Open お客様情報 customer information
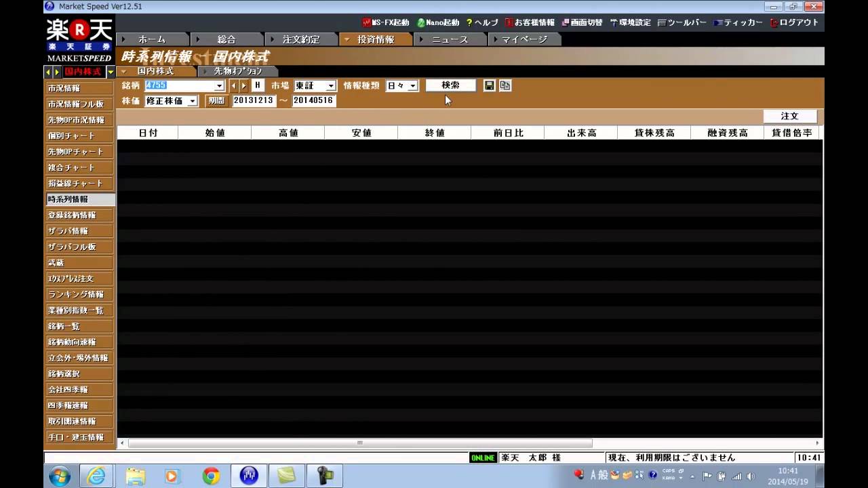 pos(529,22)
